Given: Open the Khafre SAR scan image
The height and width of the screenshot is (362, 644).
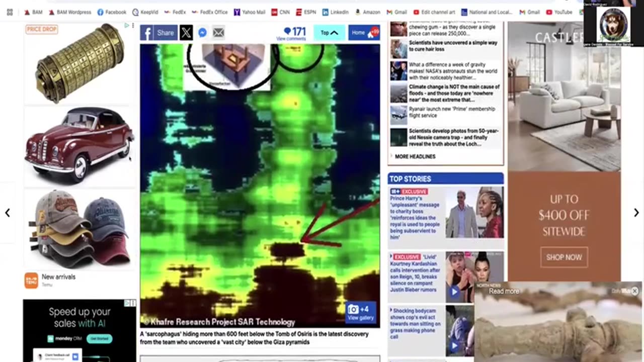Looking at the screenshot, I should click(260, 185).
